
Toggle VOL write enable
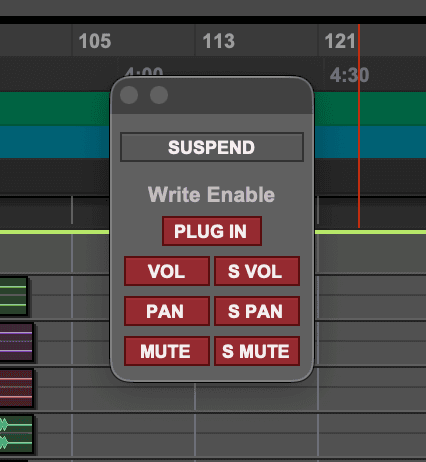point(167,271)
